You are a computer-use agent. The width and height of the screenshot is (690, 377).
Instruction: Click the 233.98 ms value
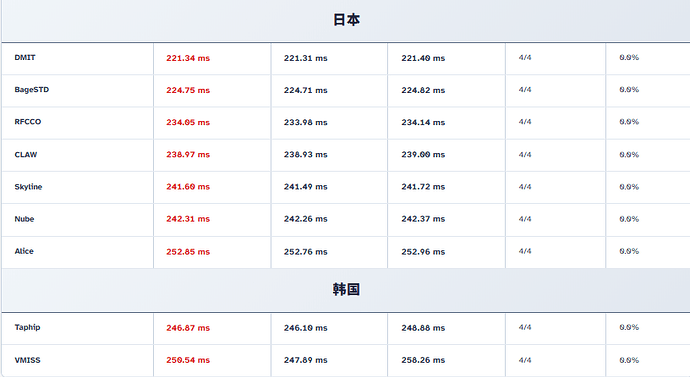[305, 122]
